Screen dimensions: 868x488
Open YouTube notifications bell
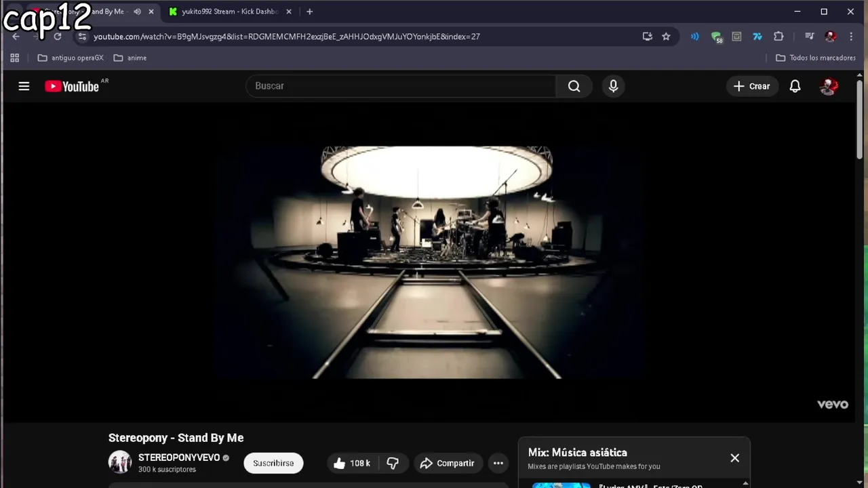coord(795,86)
